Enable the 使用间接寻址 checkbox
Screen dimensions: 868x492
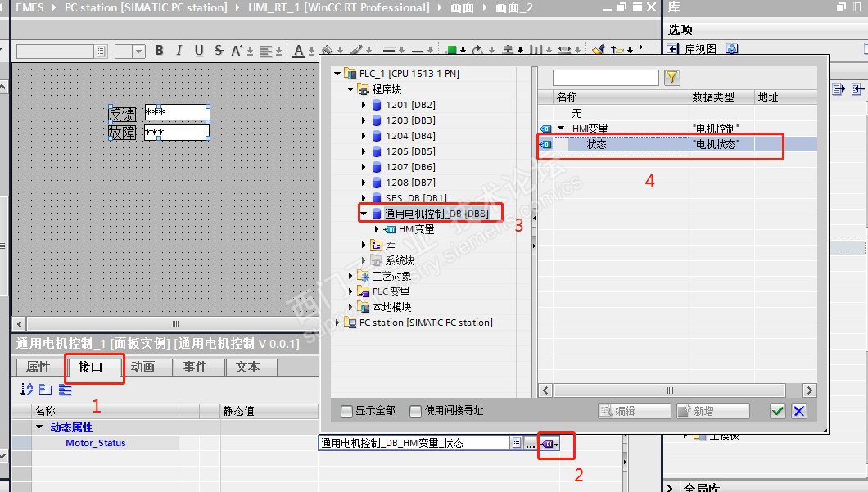coord(415,411)
